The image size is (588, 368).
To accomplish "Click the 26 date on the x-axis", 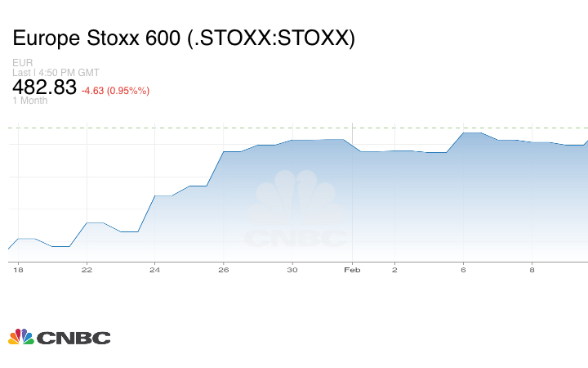I will [224, 270].
